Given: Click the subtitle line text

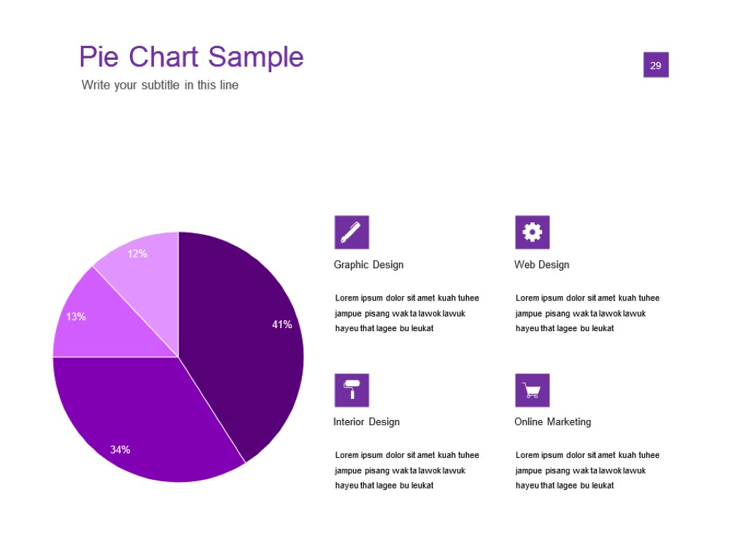Looking at the screenshot, I should point(160,85).
